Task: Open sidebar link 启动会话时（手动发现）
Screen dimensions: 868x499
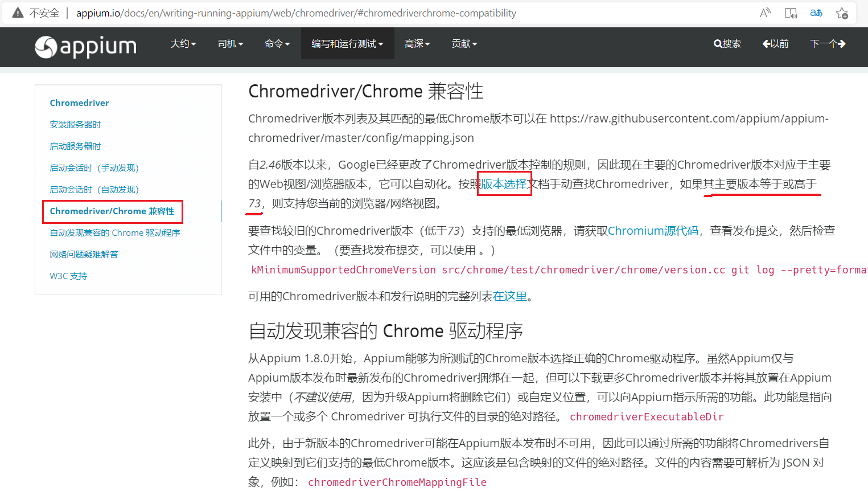Action: click(x=94, y=168)
